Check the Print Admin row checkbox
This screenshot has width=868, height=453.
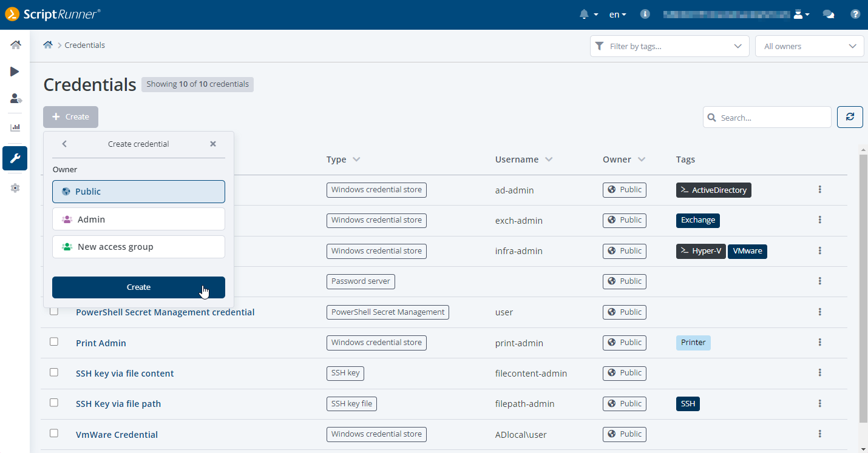54,342
